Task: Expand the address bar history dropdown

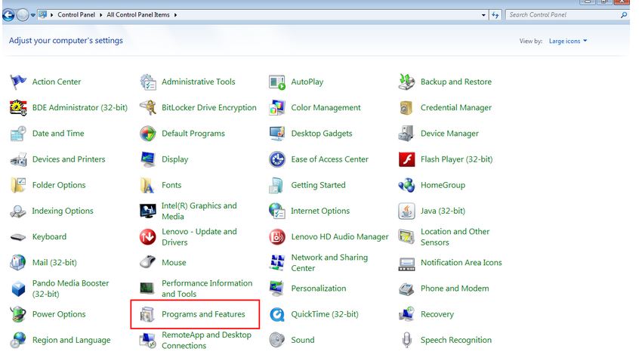Action: [483, 15]
